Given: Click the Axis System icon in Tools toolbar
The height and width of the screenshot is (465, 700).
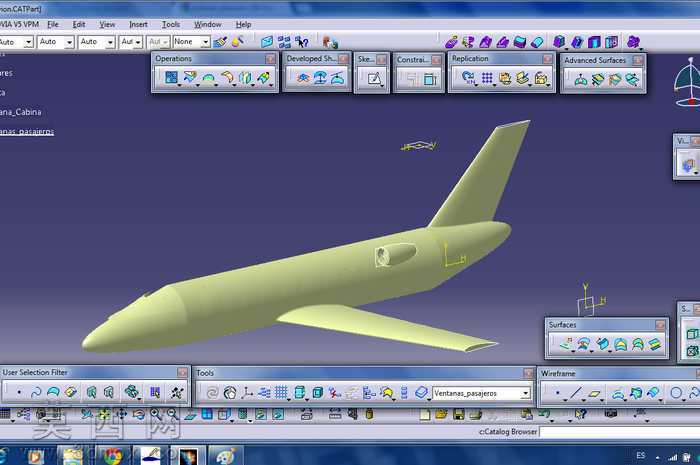Looking at the screenshot, I should [247, 393].
